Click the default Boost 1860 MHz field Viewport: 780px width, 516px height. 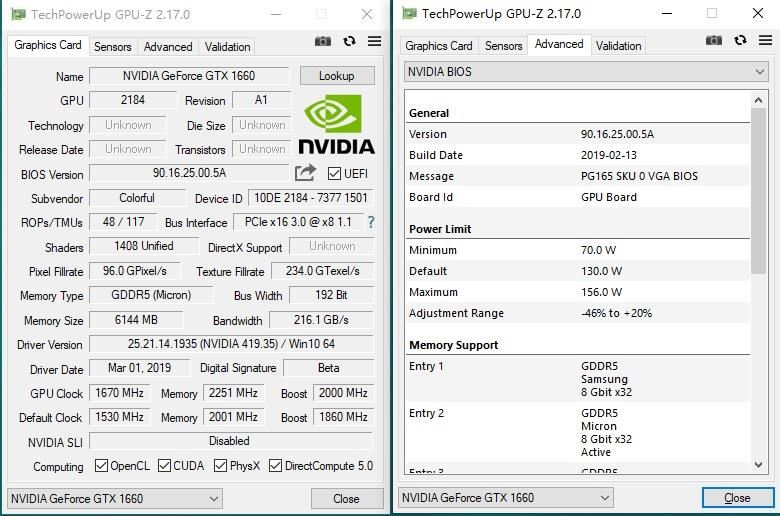tap(343, 417)
